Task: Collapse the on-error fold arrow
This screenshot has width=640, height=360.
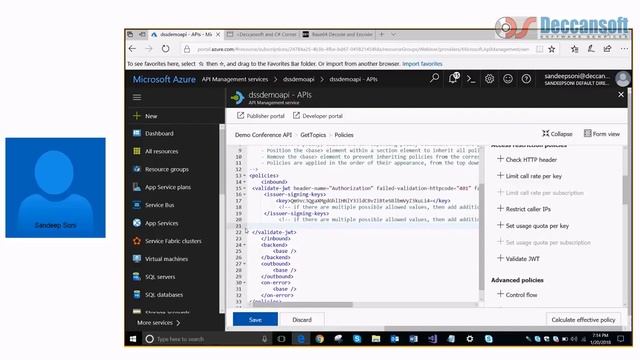Action: pyautogui.click(x=244, y=282)
